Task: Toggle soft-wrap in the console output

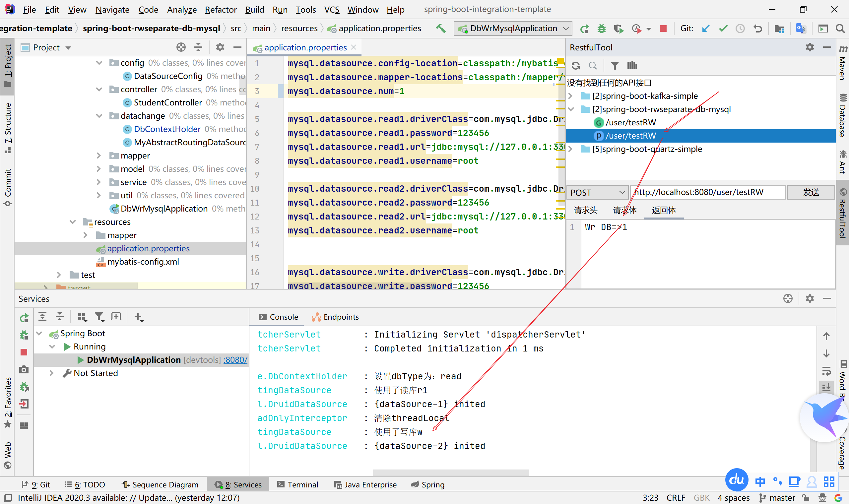Action: 826,370
